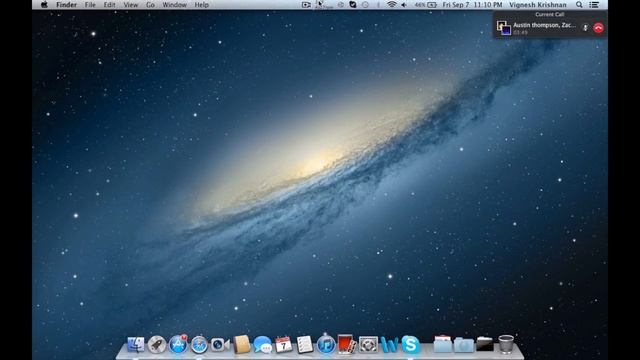Click the battery status at 46%
The width and height of the screenshot is (640, 360).
click(426, 5)
